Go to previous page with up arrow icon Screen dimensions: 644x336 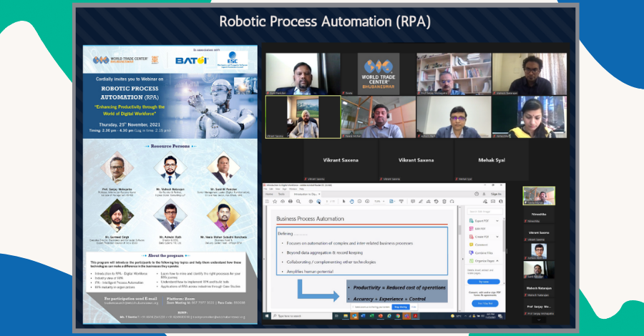click(311, 202)
